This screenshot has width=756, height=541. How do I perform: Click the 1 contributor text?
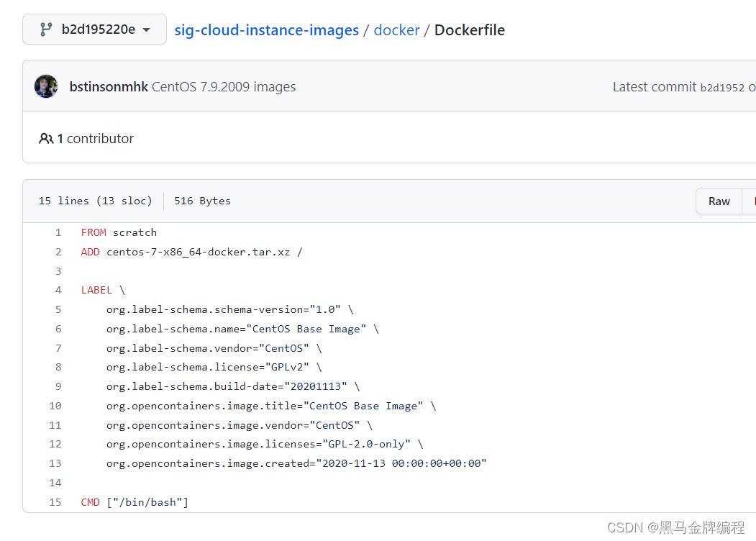[x=96, y=139]
